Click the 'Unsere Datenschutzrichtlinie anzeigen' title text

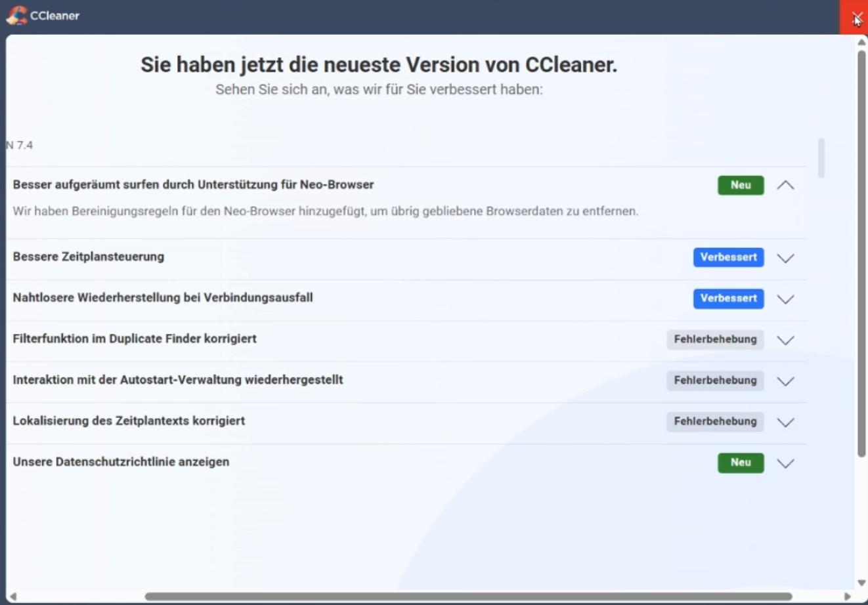(121, 462)
